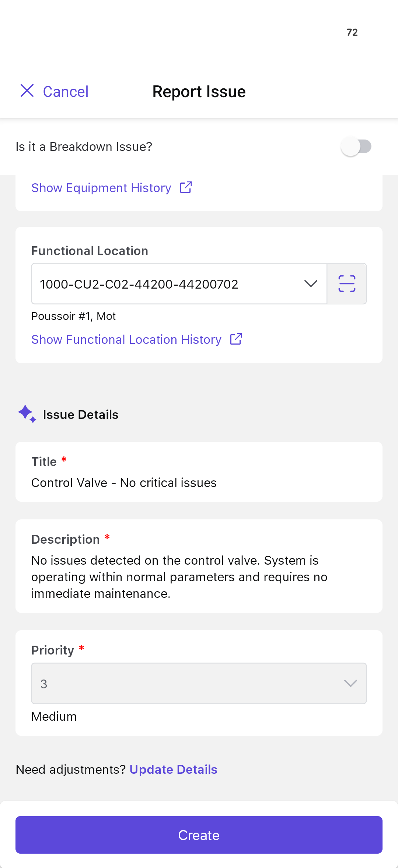Open Show Functional Location History link
Screen dimensions: 398x868
tap(126, 339)
